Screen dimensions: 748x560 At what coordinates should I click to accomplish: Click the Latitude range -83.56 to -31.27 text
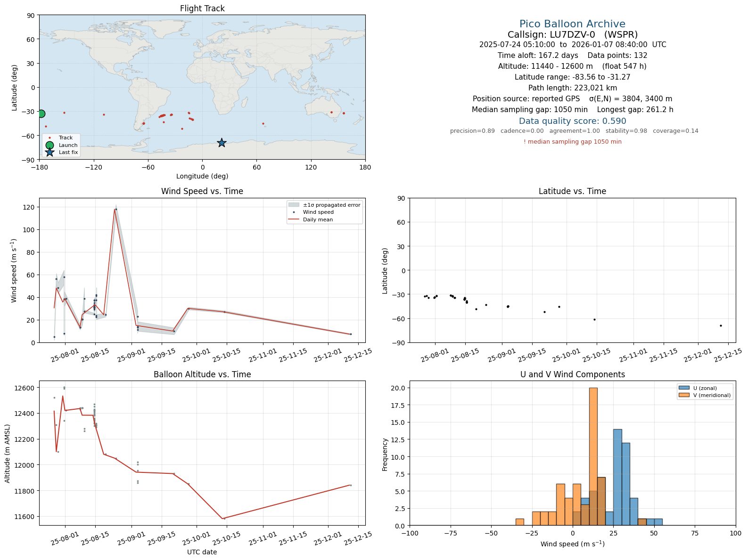click(x=572, y=77)
